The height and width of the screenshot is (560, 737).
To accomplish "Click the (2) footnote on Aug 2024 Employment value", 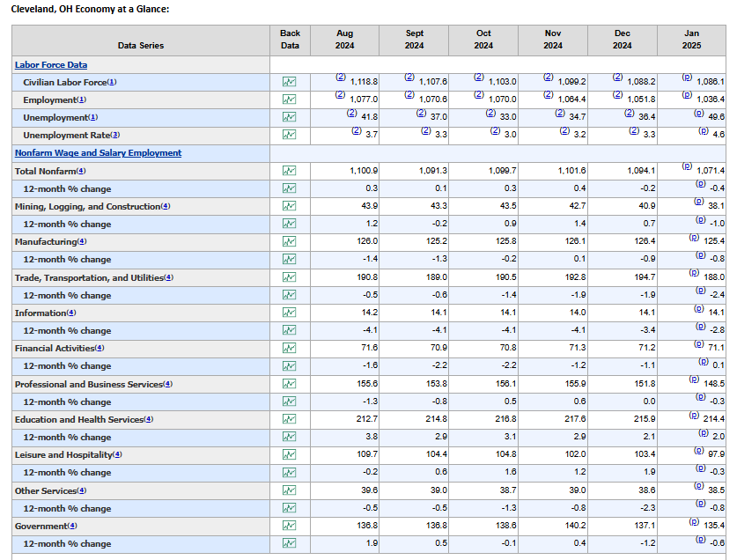I will pyautogui.click(x=340, y=95).
